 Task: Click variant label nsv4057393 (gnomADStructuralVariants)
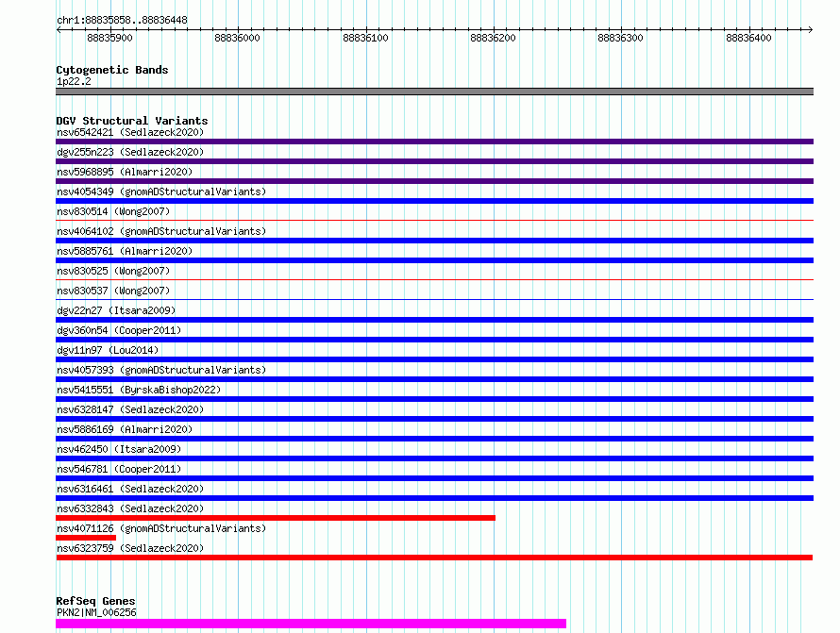pos(161,370)
